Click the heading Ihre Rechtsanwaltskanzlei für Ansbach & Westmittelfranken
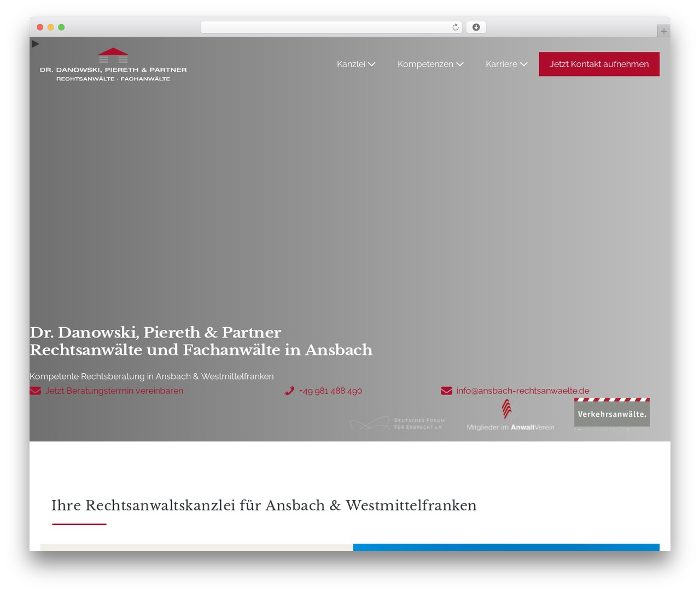Image resolution: width=700 pixels, height=593 pixels. point(264,505)
